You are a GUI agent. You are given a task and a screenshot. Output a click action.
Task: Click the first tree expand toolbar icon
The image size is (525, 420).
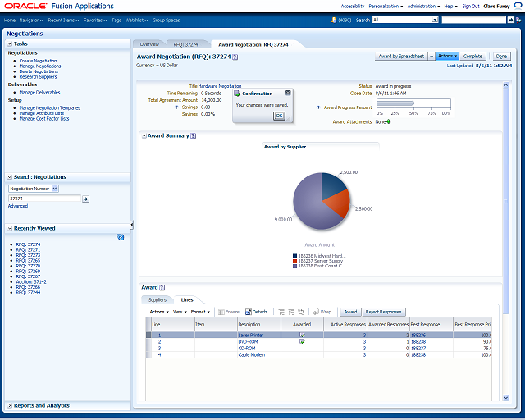(281, 313)
